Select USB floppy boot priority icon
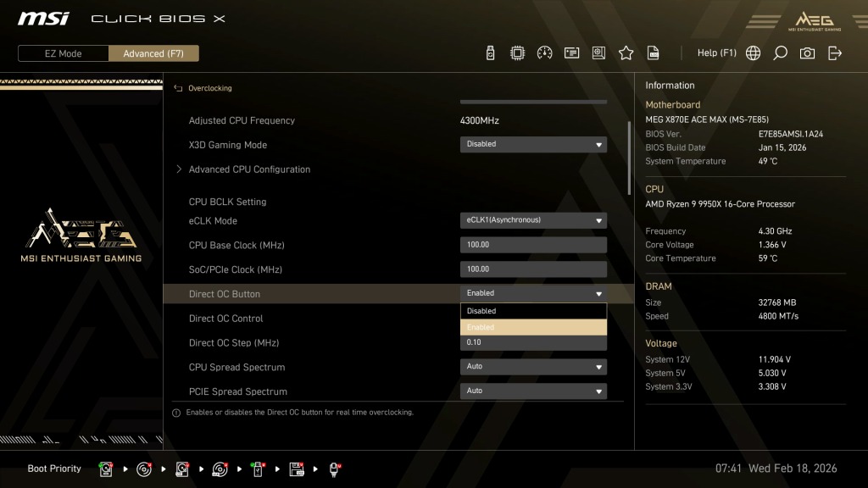This screenshot has width=868, height=488. [297, 469]
